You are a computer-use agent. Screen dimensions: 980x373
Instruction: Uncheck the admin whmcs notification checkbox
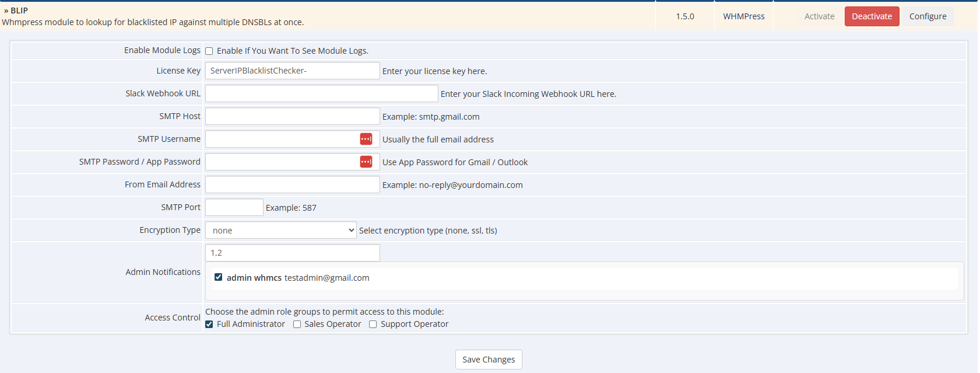point(218,277)
